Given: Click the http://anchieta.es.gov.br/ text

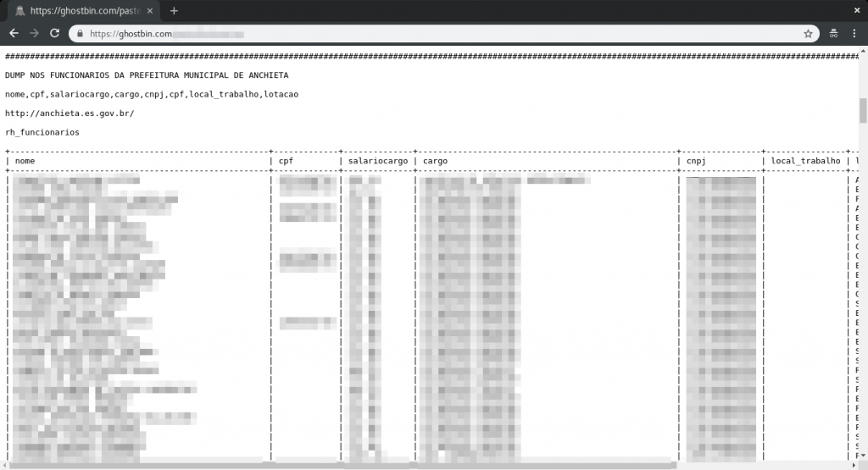Looking at the screenshot, I should click(70, 113).
